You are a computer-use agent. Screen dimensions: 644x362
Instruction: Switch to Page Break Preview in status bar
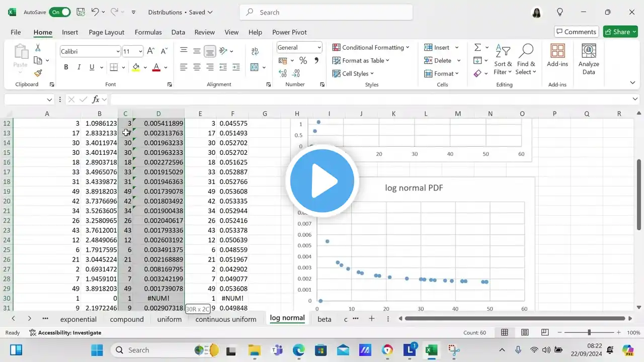[545, 332]
